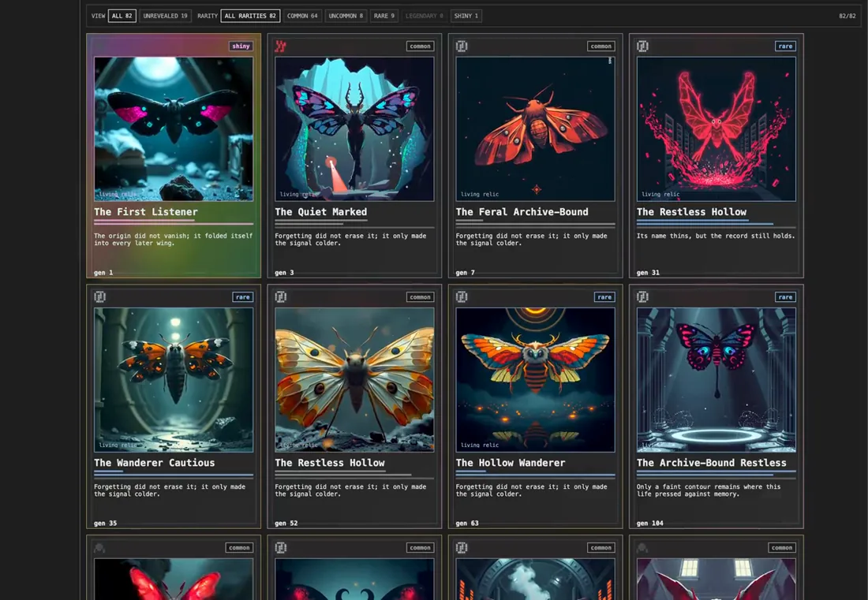Image resolution: width=868 pixels, height=600 pixels.
Task: Select the ALL 82 view filter
Action: (122, 16)
